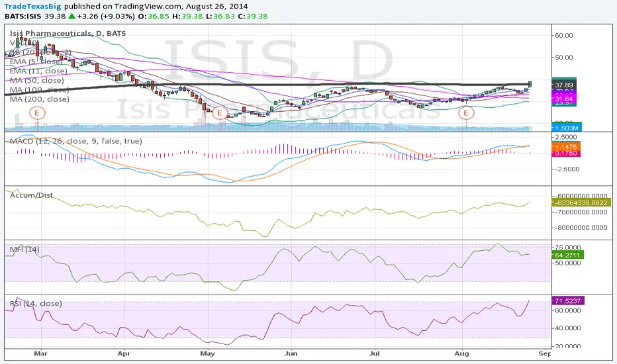This screenshot has height=364, width=617.
Task: Click the 40.0000 RSI axis label
Action: [x=567, y=328]
